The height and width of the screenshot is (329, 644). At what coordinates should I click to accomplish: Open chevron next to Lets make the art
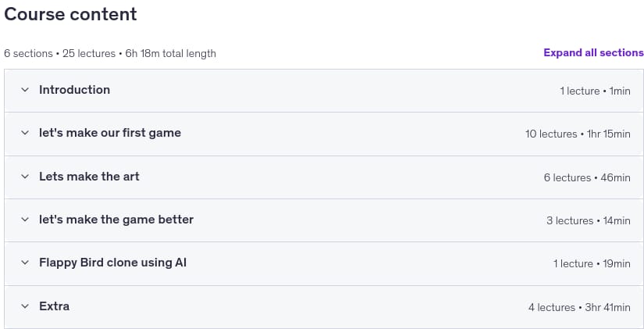tap(25, 177)
